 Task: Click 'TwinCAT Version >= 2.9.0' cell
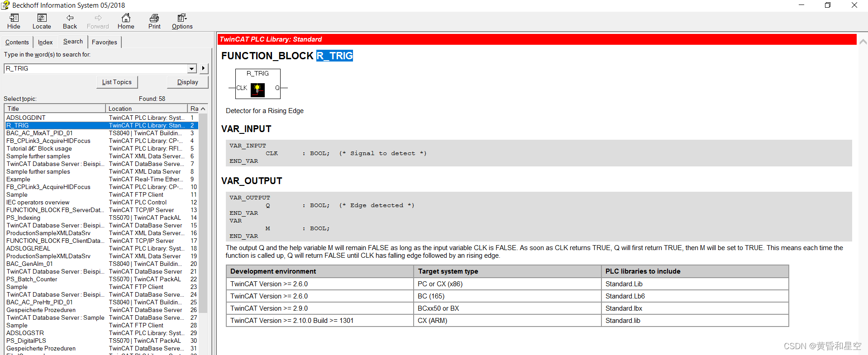click(320, 308)
